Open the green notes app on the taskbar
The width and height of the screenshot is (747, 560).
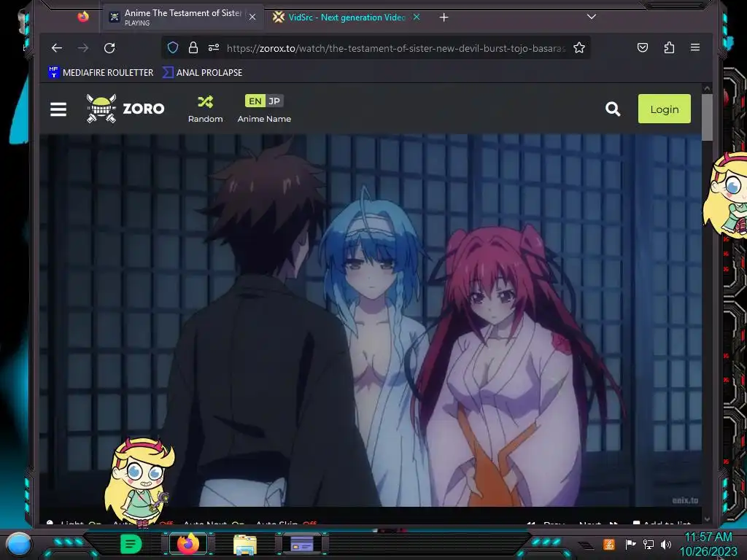131,544
